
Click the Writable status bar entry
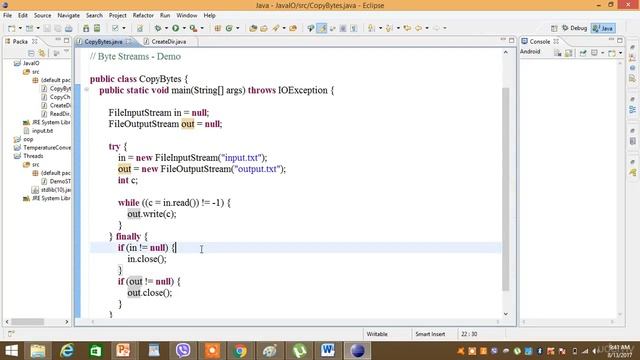click(377, 334)
